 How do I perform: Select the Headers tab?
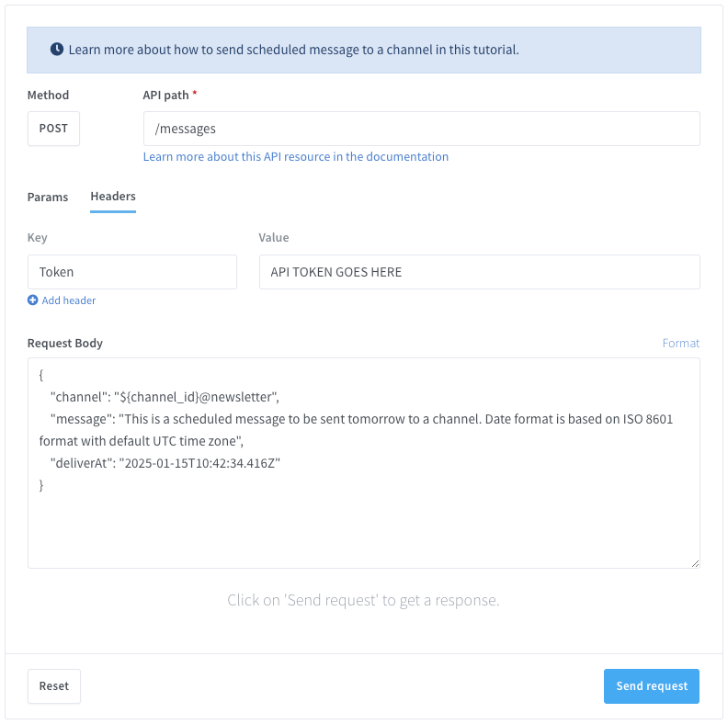pyautogui.click(x=113, y=197)
